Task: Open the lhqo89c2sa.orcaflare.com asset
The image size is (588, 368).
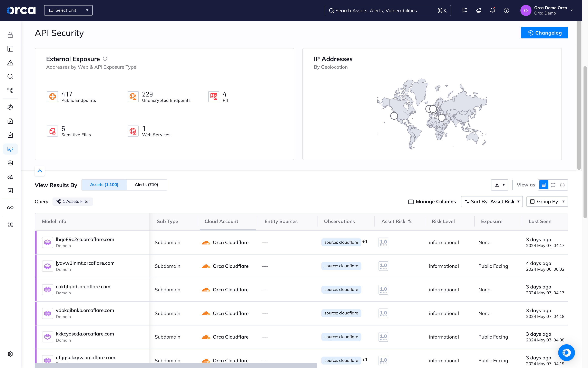Action: (85, 239)
